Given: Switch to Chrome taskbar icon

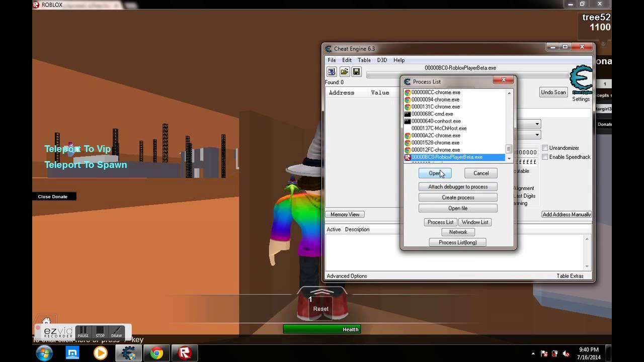Looking at the screenshot, I should pos(156,353).
